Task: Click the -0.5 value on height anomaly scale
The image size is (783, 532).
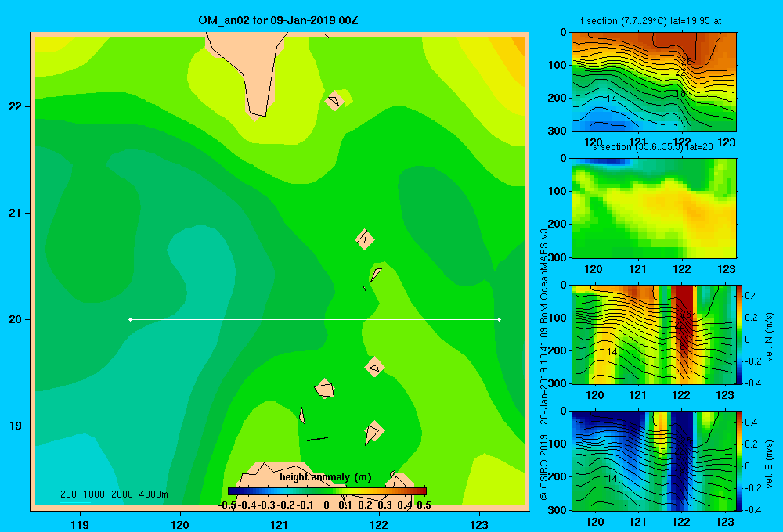Action: [227, 505]
